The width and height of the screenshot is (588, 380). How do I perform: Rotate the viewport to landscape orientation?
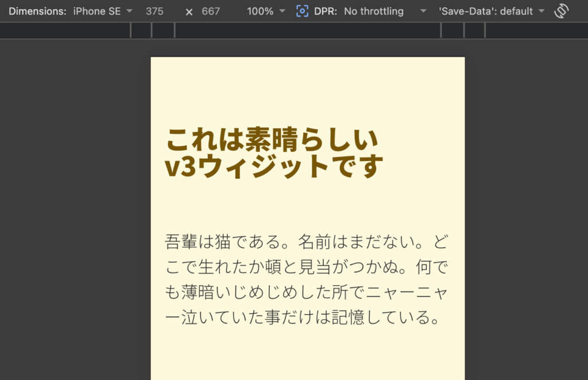(561, 10)
